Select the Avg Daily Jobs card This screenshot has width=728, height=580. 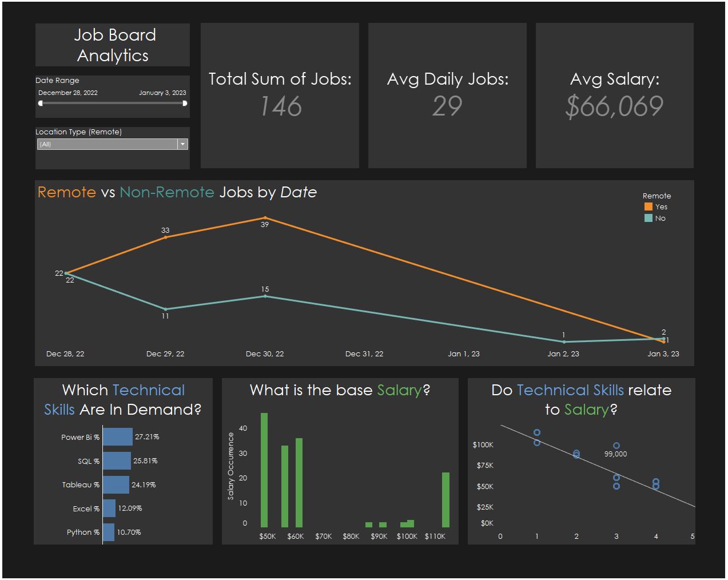click(x=447, y=95)
